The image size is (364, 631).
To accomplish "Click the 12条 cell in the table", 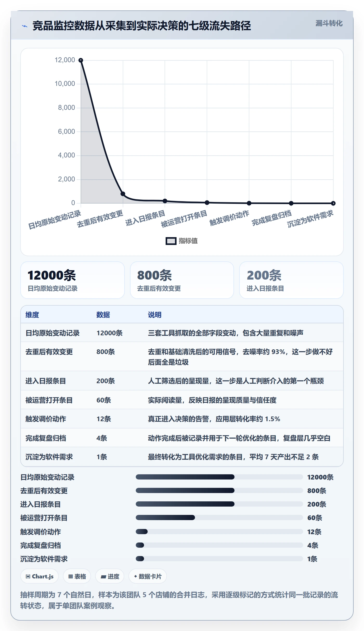I will [104, 419].
